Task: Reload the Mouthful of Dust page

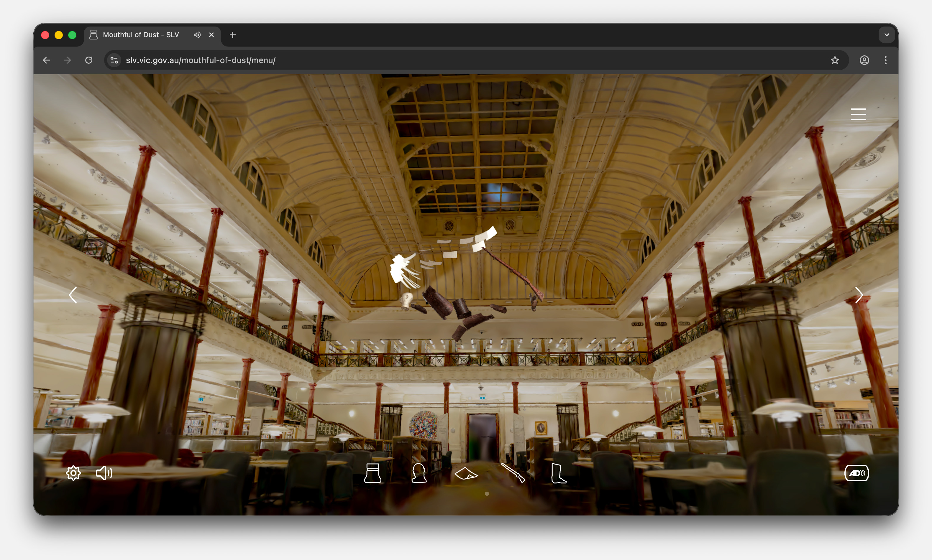Action: coord(89,60)
